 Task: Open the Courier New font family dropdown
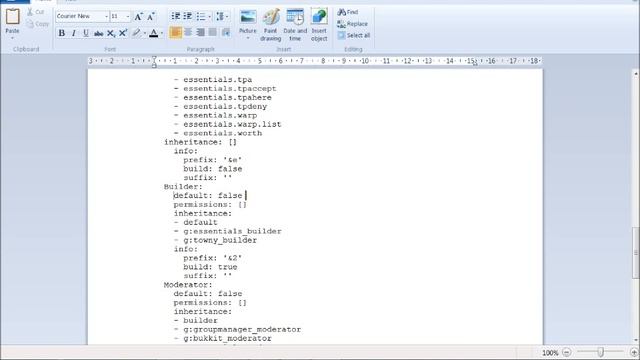[107, 16]
